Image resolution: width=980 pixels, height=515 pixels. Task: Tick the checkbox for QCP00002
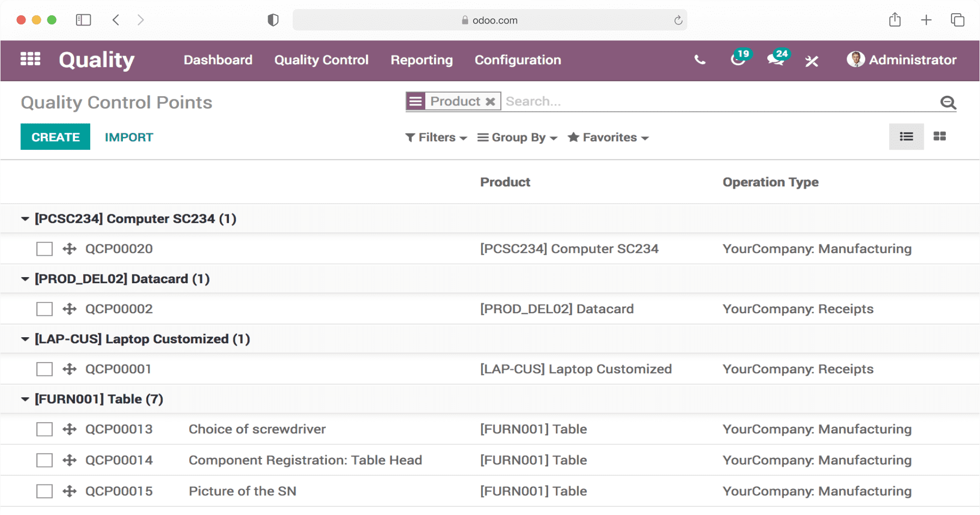click(x=44, y=309)
